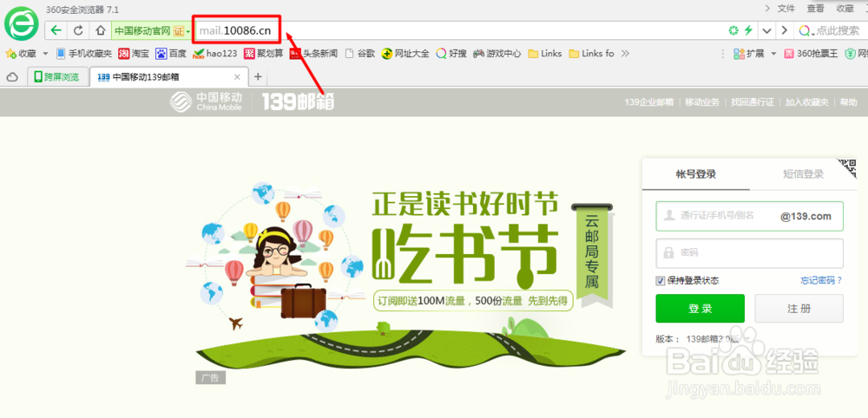Open the 扩展 extensions button
Image resolution: width=868 pixels, height=418 pixels.
(x=748, y=54)
